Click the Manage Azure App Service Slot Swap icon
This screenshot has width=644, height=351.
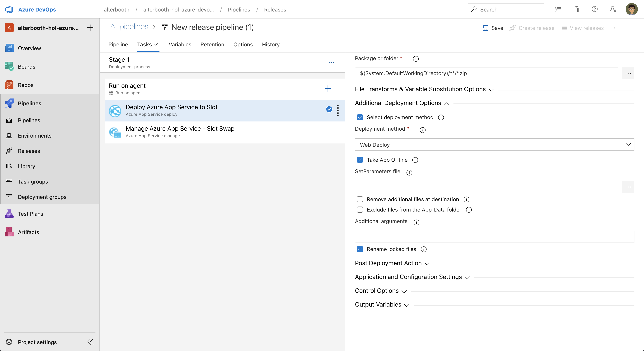115,131
